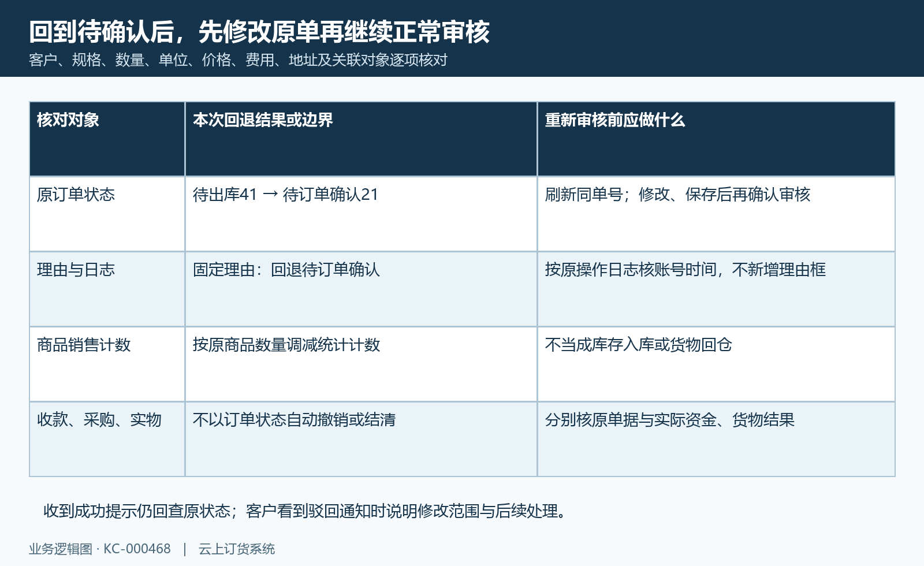Click the cell 不以订单状态自动撤销或结清
The width and height of the screenshot is (924, 566).
click(361, 440)
